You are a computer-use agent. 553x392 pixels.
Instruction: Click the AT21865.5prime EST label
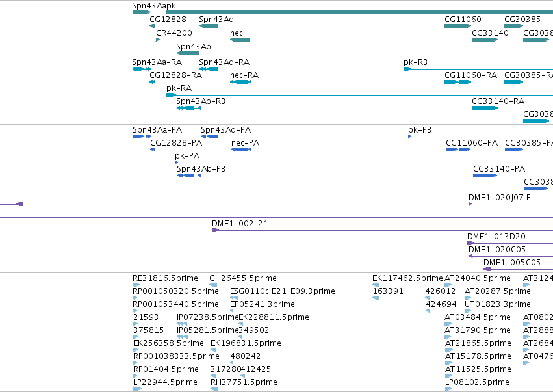point(478,343)
